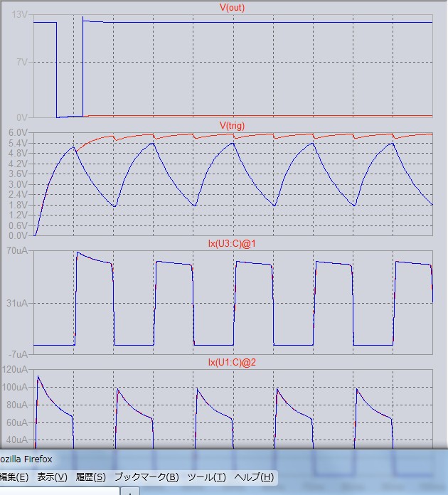Click the 4.2V axis label
448x495 pixels.
pyautogui.click(x=18, y=164)
